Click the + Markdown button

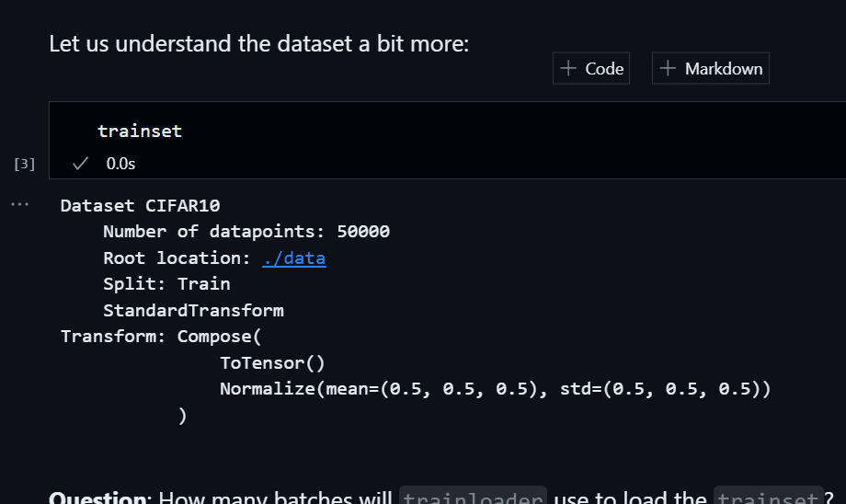click(711, 69)
